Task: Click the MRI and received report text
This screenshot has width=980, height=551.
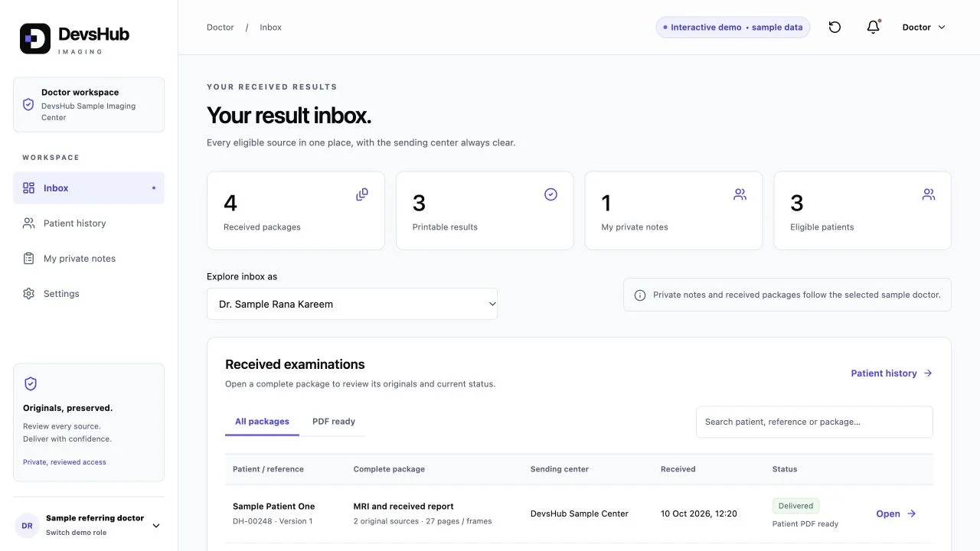Action: coord(403,507)
